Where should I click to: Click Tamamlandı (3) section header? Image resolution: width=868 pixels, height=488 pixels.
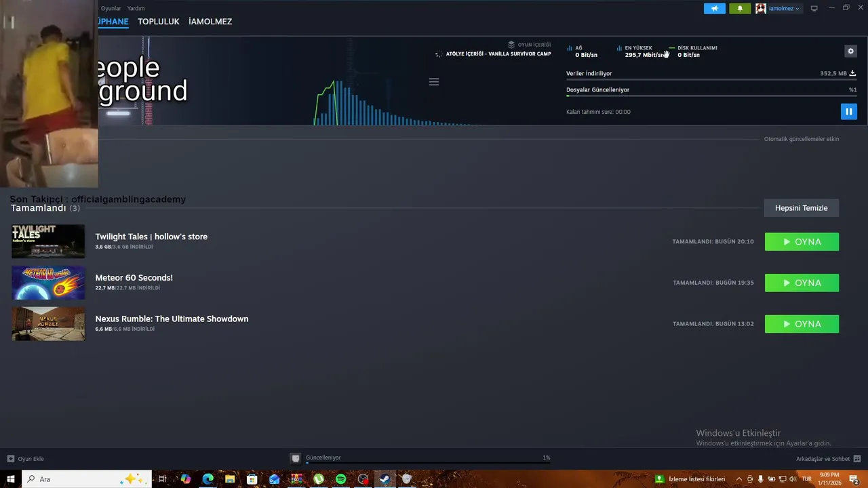pos(45,208)
